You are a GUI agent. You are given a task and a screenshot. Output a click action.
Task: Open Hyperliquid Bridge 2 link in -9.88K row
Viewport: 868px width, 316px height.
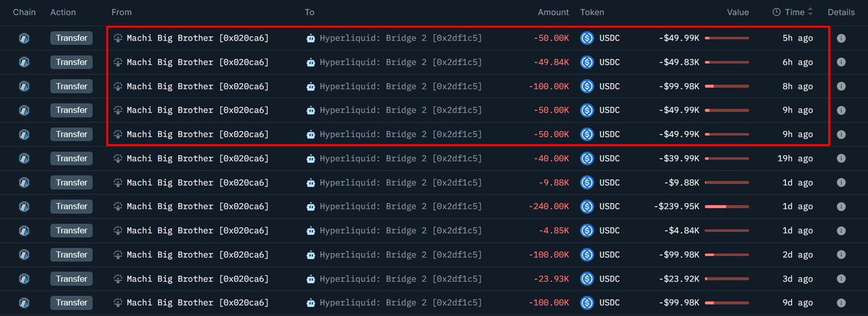(401, 183)
